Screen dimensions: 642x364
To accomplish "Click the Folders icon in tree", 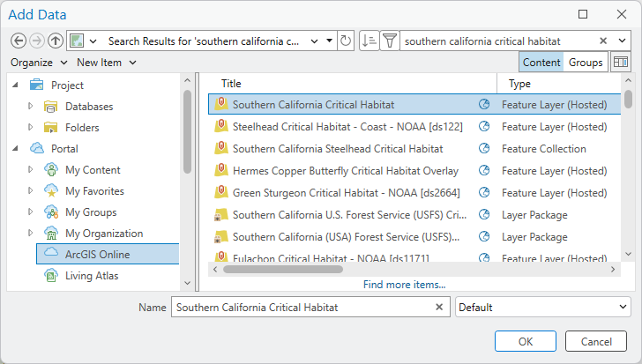I will (x=51, y=128).
